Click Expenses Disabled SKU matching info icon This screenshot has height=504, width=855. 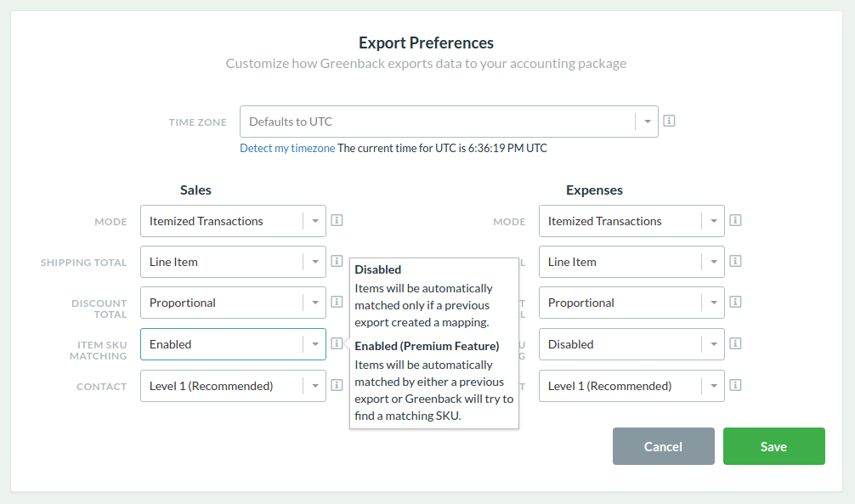[735, 343]
